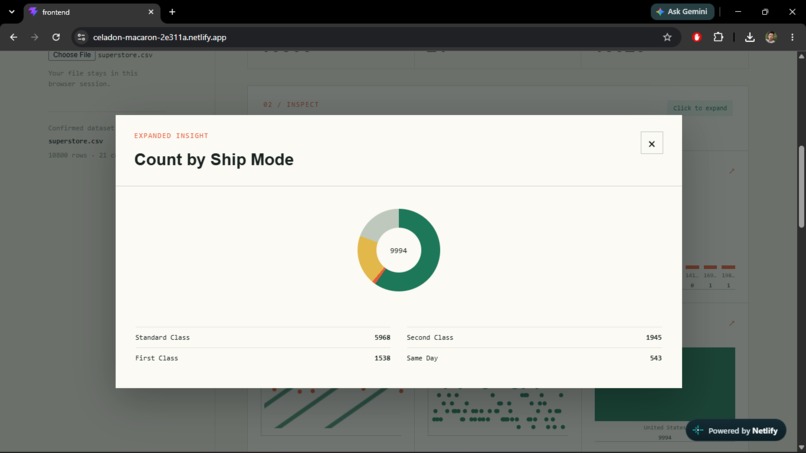Image resolution: width=806 pixels, height=453 pixels.
Task: Click the Choose File button
Action: (x=71, y=55)
